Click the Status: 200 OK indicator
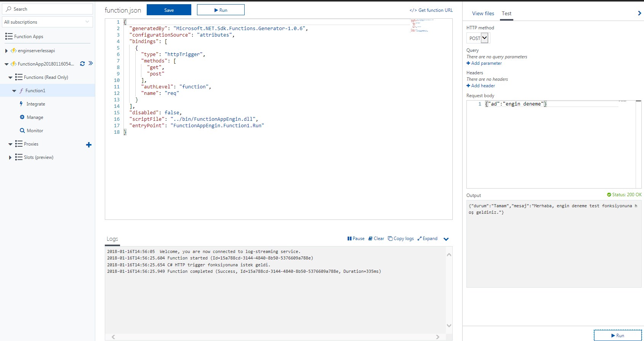The image size is (644, 341). (624, 195)
